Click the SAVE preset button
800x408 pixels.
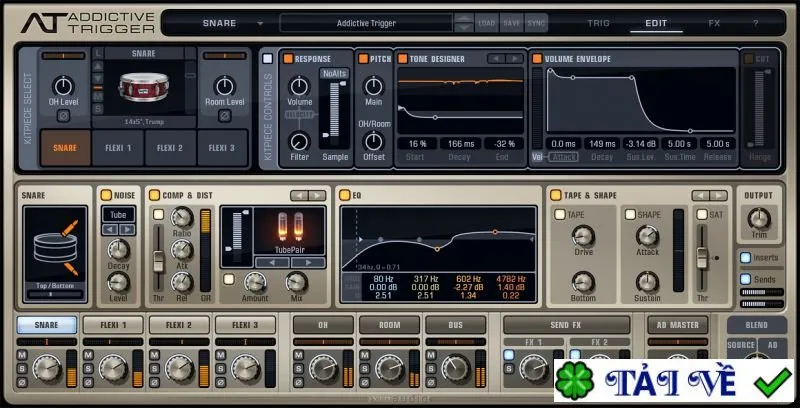512,23
